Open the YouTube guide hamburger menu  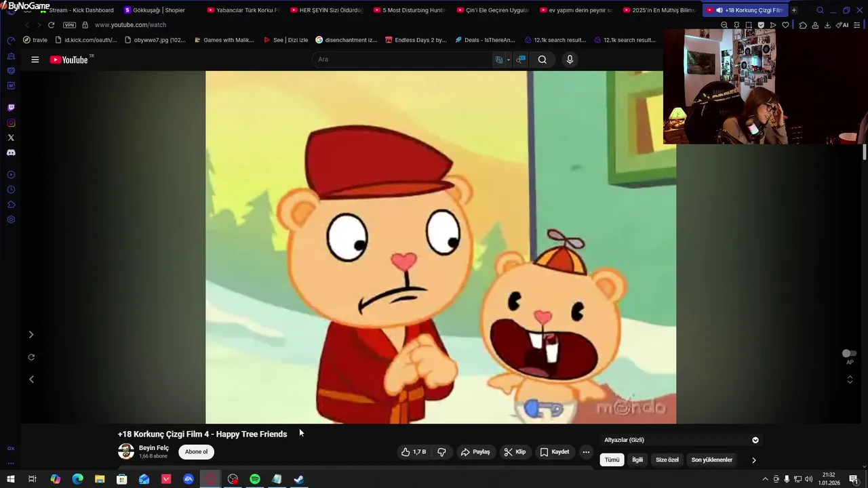(x=35, y=60)
